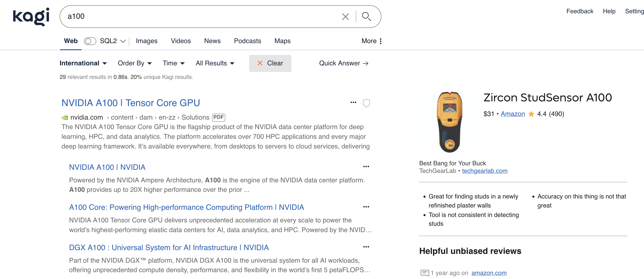Click shield icon on NVIDIA Tensor Core result
The image size is (644, 279).
(x=366, y=103)
